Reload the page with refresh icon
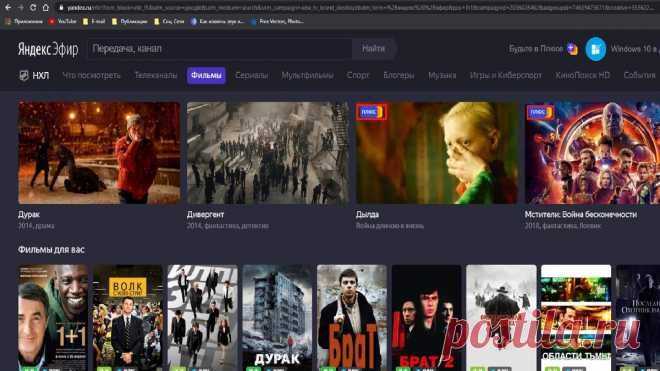The image size is (660, 371). (33, 8)
